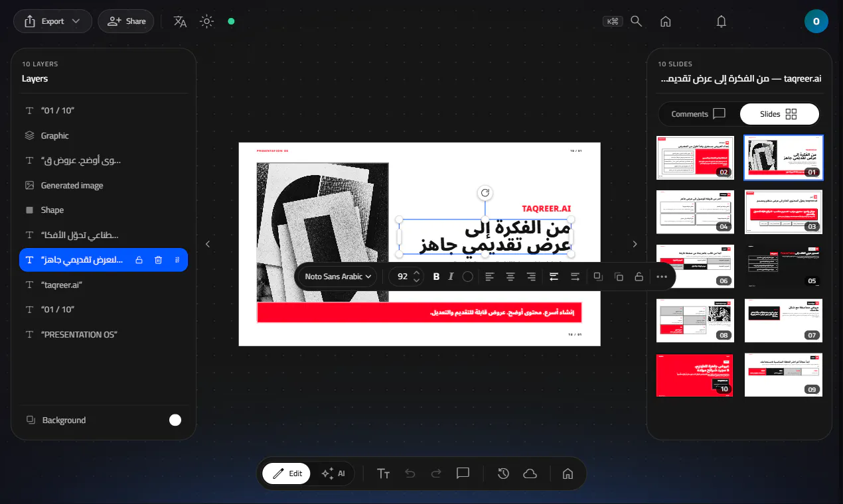The width and height of the screenshot is (843, 504).
Task: Set left-to-right text direction
Action: pos(575,277)
